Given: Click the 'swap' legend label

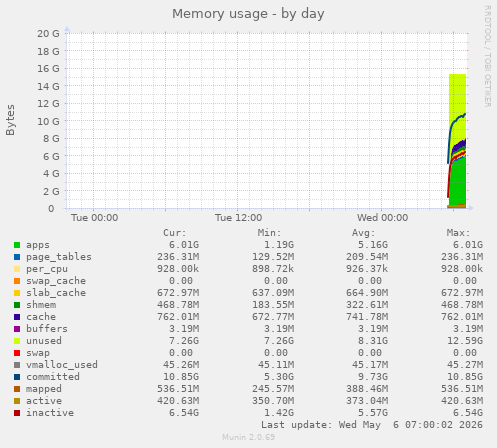Looking at the screenshot, I should pyautogui.click(x=38, y=353).
